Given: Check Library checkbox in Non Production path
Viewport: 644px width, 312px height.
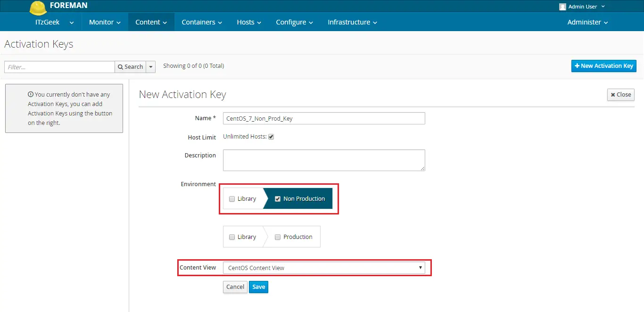Looking at the screenshot, I should pos(232,199).
